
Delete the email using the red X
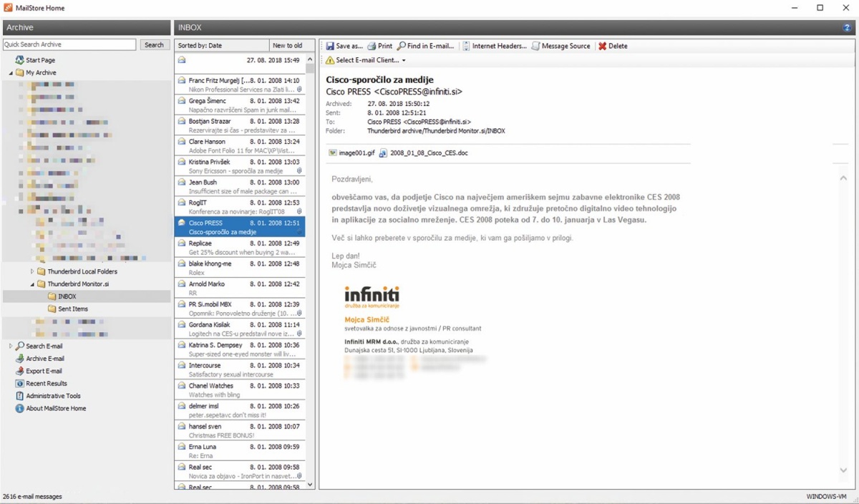[603, 46]
